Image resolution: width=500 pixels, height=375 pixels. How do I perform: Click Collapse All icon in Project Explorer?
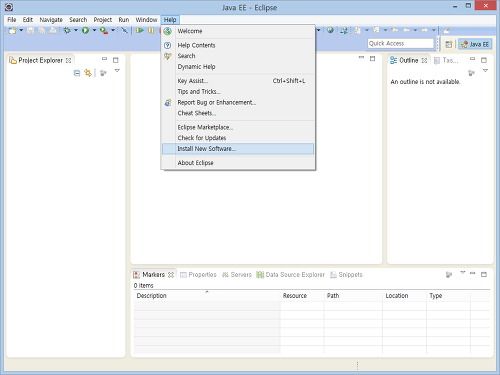(77, 73)
